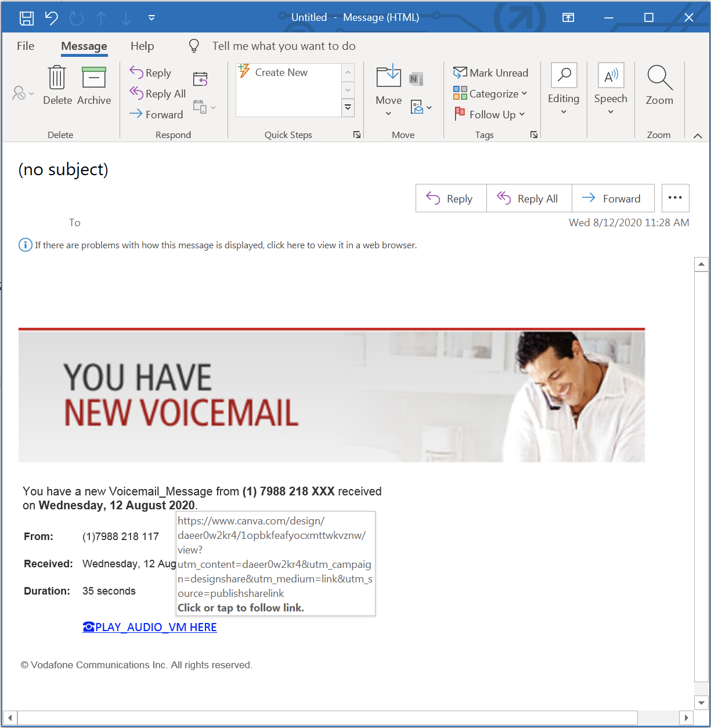
Task: Open the Tags dialog launcher
Action: (x=533, y=134)
